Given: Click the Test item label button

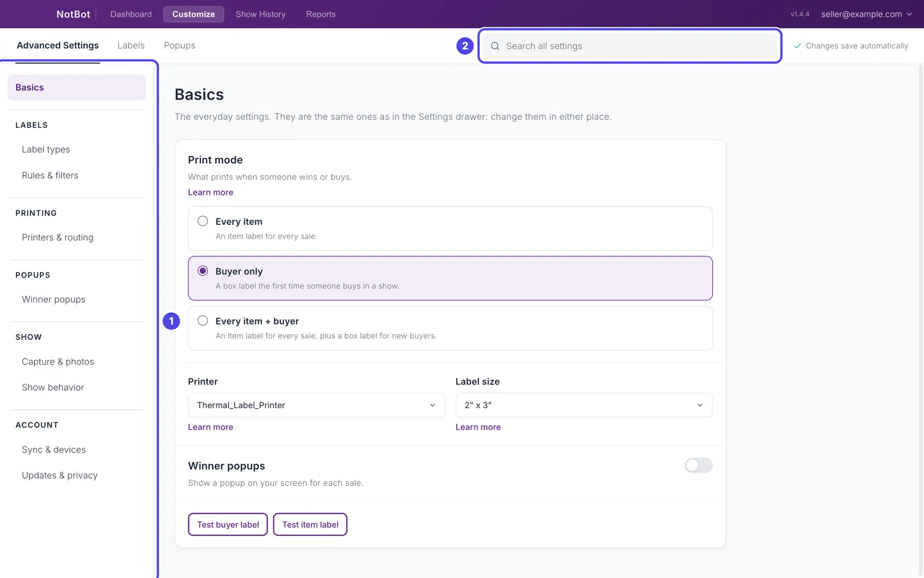Looking at the screenshot, I should pyautogui.click(x=310, y=524).
